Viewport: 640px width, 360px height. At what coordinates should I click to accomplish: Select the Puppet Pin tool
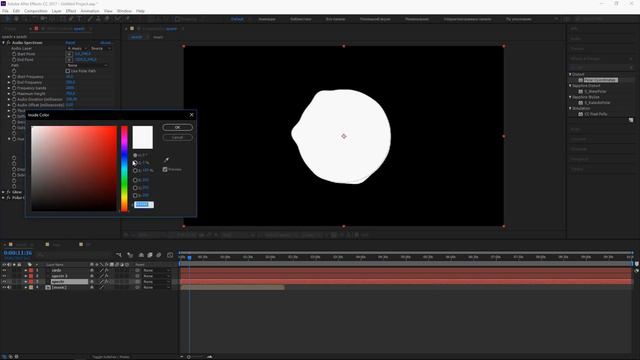pos(127,19)
